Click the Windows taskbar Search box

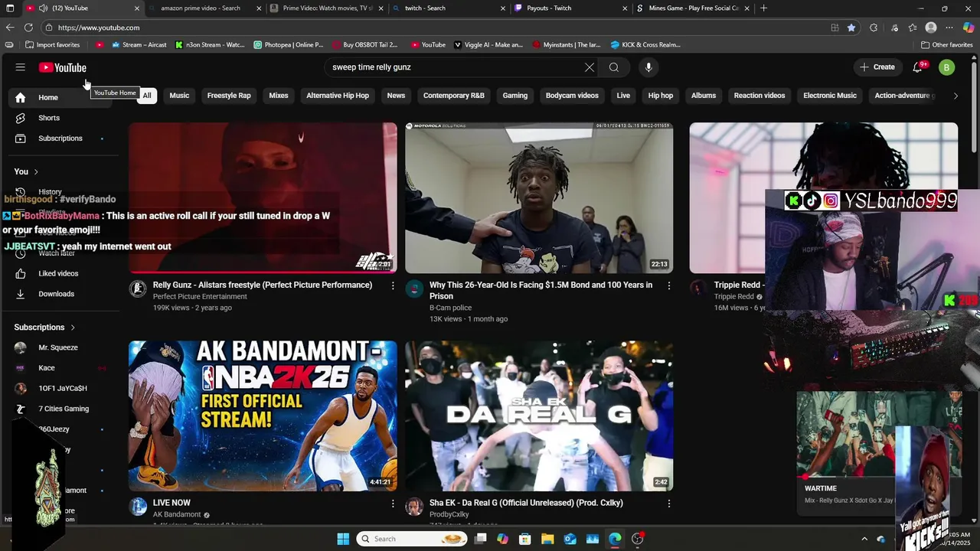[413, 539]
